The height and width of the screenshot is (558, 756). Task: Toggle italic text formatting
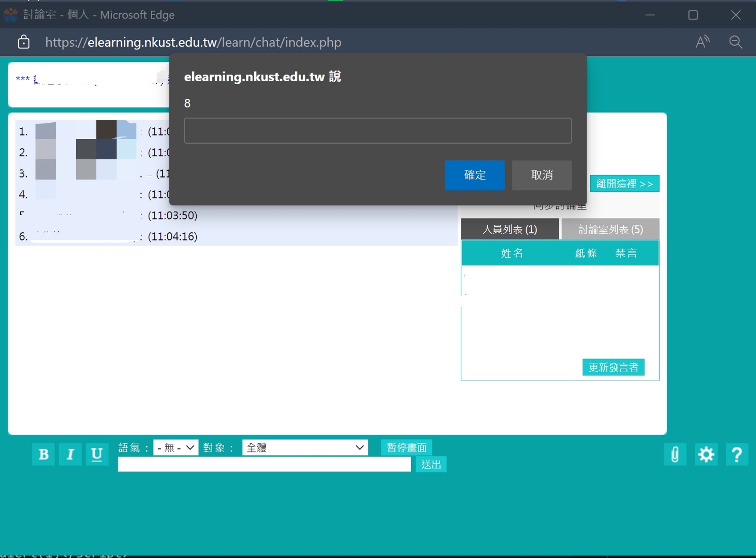point(70,454)
